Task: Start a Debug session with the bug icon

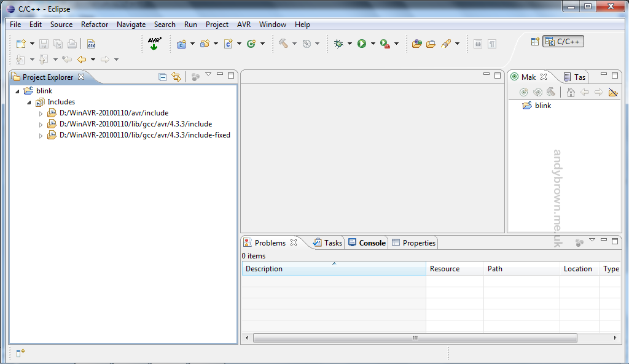Action: [x=340, y=44]
